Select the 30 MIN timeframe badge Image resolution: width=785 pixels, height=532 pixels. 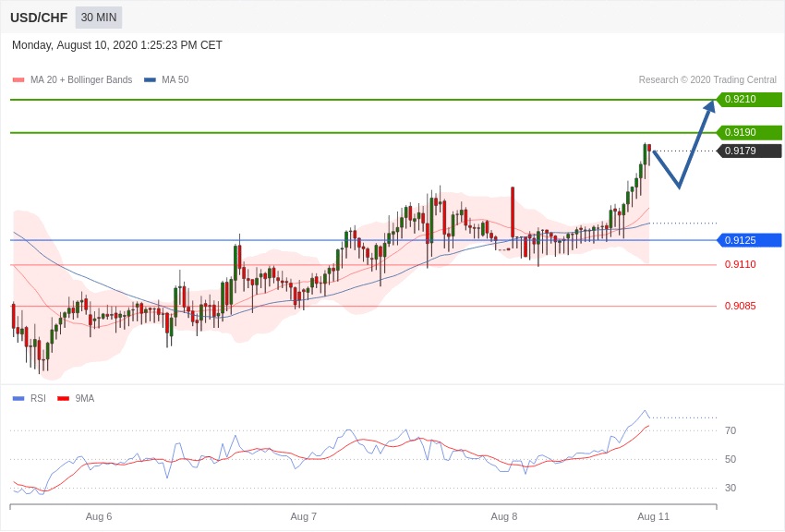(x=99, y=18)
